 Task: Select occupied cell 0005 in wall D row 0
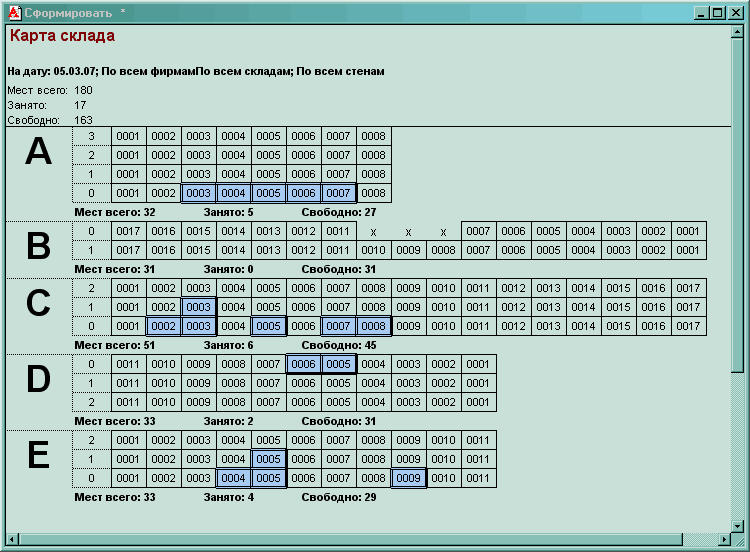point(339,364)
